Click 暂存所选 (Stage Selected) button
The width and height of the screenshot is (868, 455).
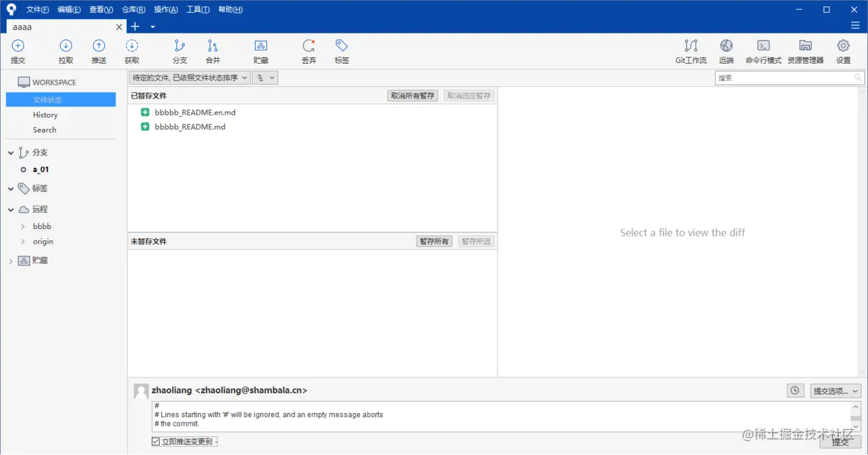coord(476,241)
